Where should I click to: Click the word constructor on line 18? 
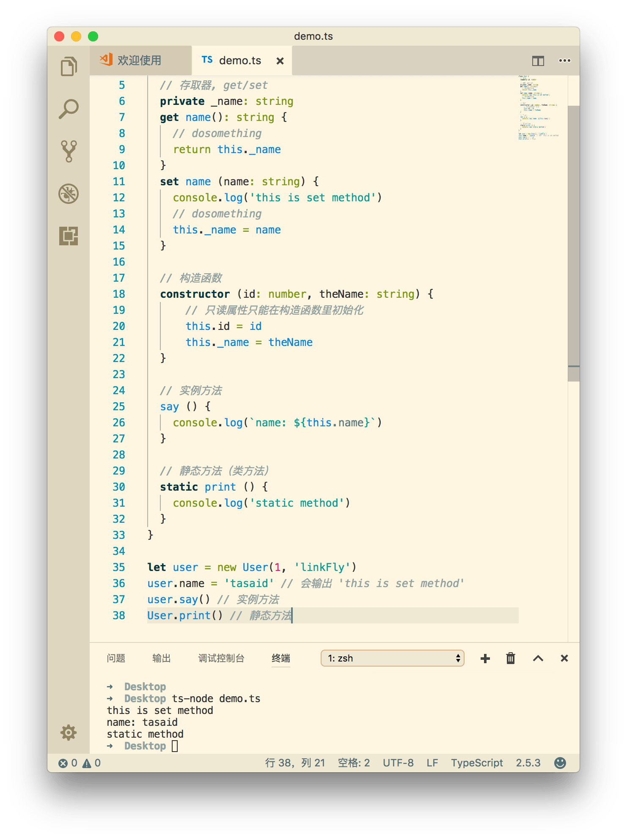click(x=195, y=294)
